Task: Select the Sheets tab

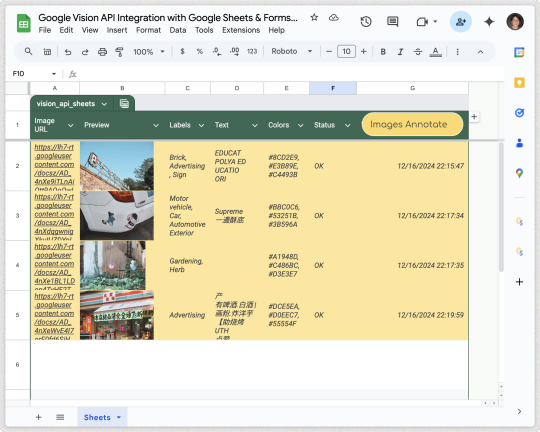Action: pyautogui.click(x=102, y=417)
